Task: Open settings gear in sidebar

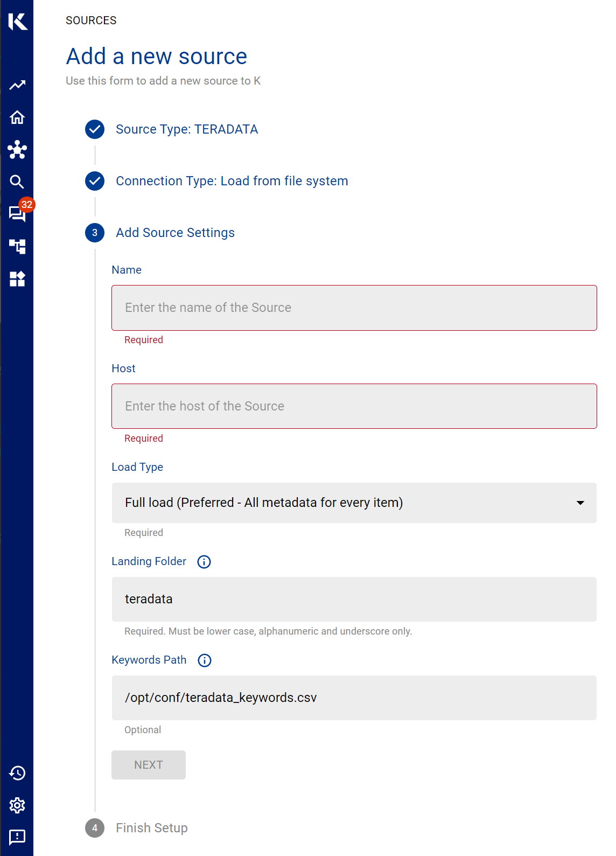Action: pos(17,805)
